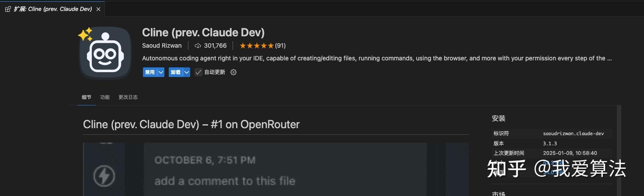Expand the 禁用 (Disable) dropdown arrow
The height and width of the screenshot is (196, 644).
(x=161, y=72)
